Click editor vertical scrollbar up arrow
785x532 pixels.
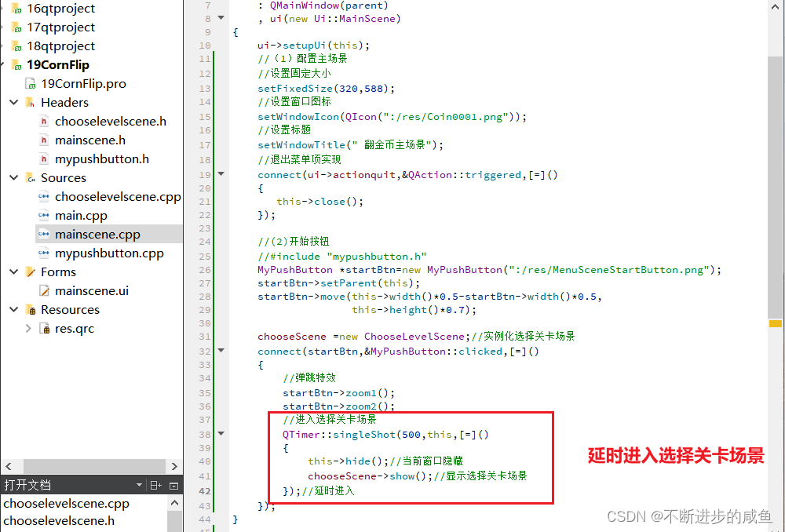(775, 6)
